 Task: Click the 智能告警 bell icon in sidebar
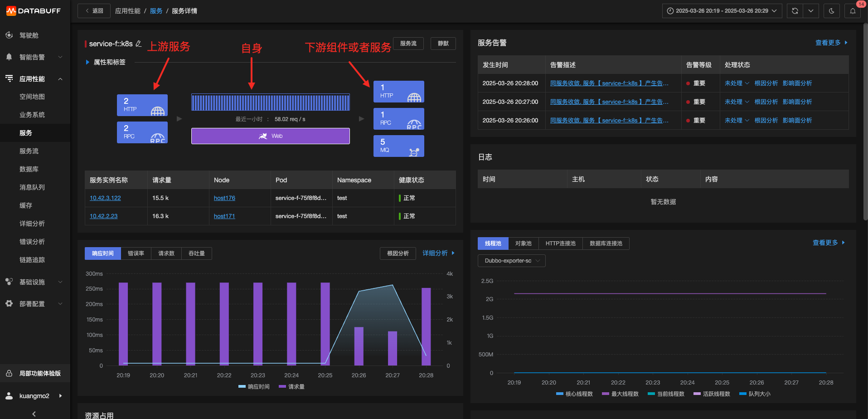[x=9, y=57]
